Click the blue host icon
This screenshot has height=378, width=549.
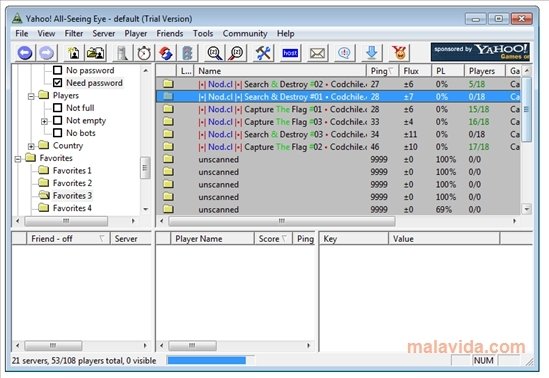[290, 53]
